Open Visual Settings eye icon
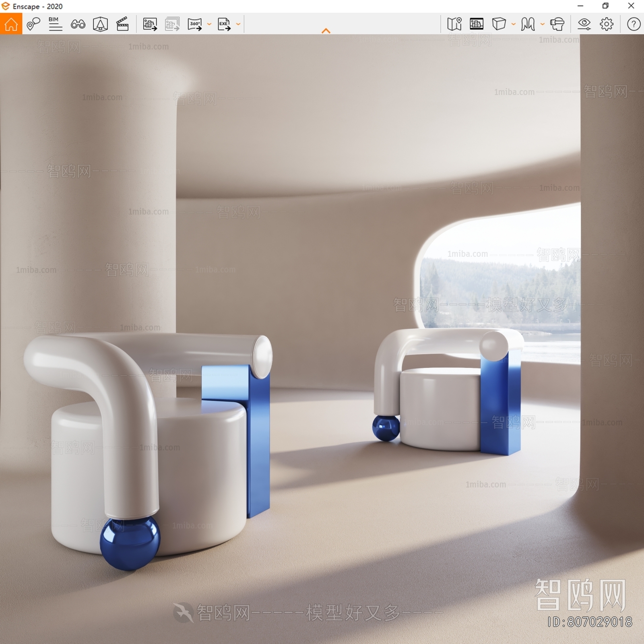The height and width of the screenshot is (644, 644). 584,24
